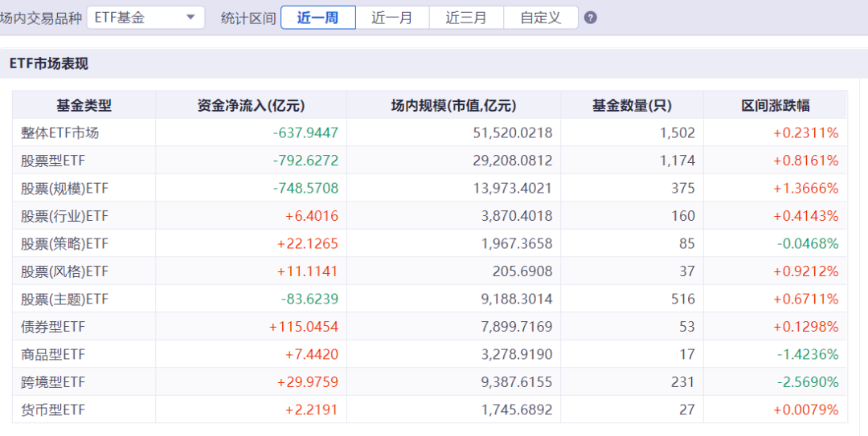Select the 近一周 interval tab
The image size is (868, 436).
(x=318, y=18)
